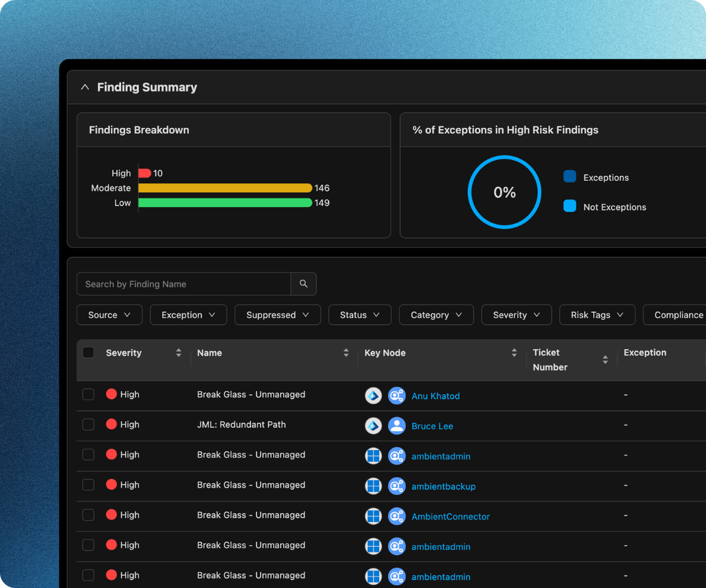Click the user icon beside Bruce Lee

tap(397, 426)
